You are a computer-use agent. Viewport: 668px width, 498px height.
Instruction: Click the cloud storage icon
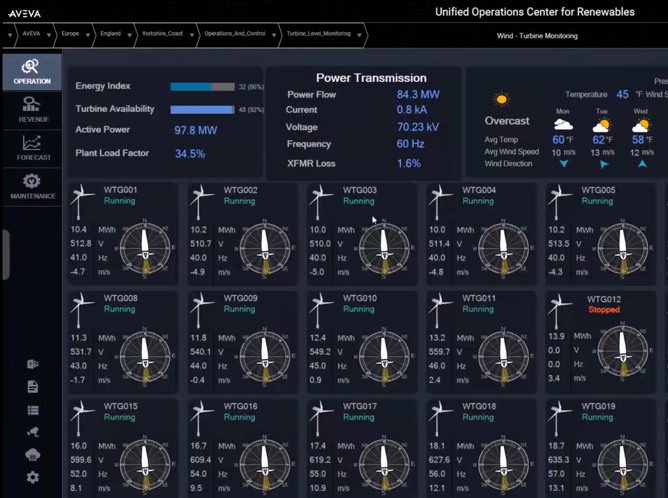tap(32, 455)
